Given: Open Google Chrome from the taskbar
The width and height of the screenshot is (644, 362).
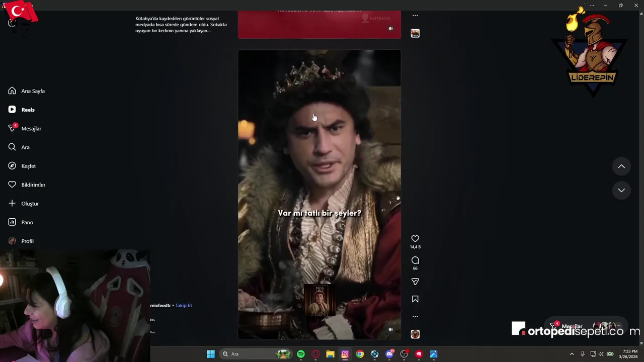Looking at the screenshot, I should tap(360, 354).
